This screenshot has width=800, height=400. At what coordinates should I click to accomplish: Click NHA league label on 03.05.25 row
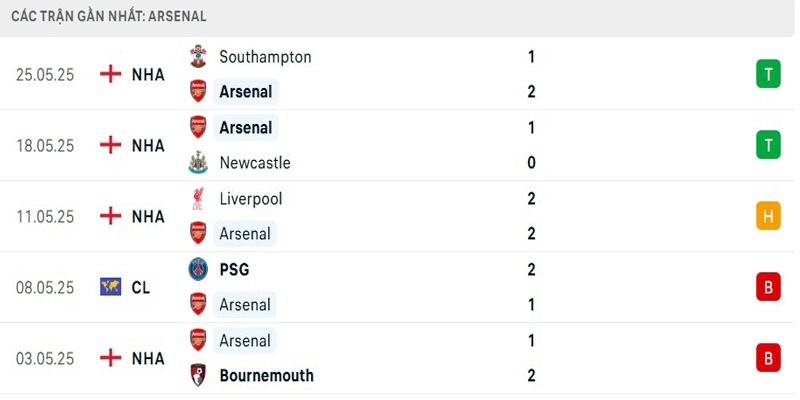pyautogui.click(x=148, y=358)
